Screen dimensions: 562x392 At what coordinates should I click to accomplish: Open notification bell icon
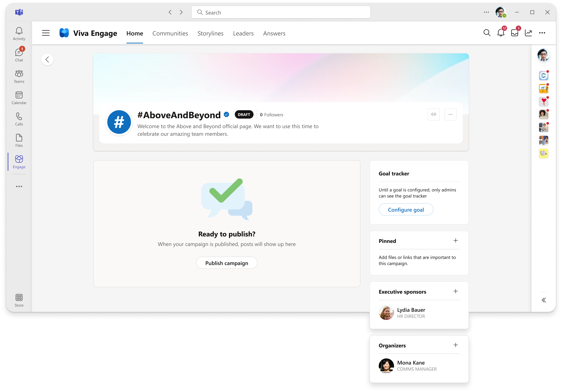pyautogui.click(x=501, y=33)
